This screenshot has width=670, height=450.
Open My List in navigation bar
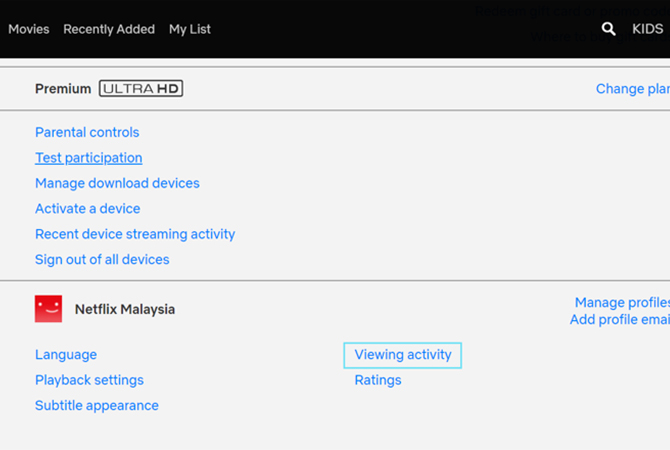(190, 29)
